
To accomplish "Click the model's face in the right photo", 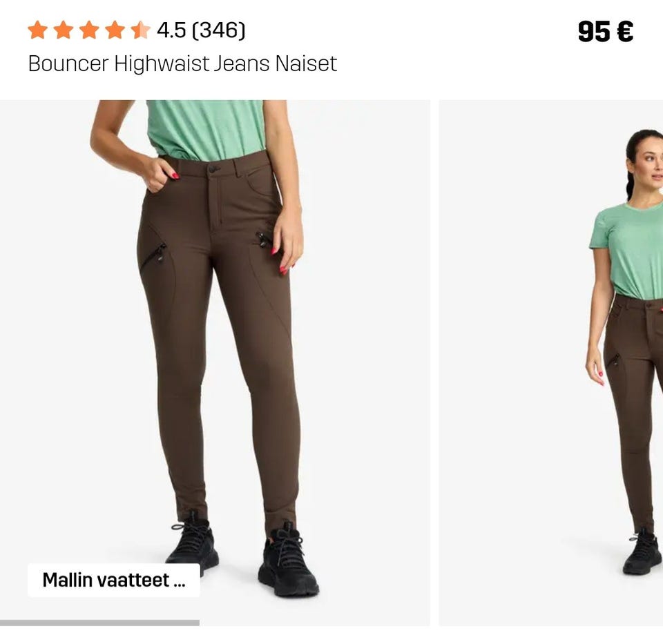I will point(651,164).
